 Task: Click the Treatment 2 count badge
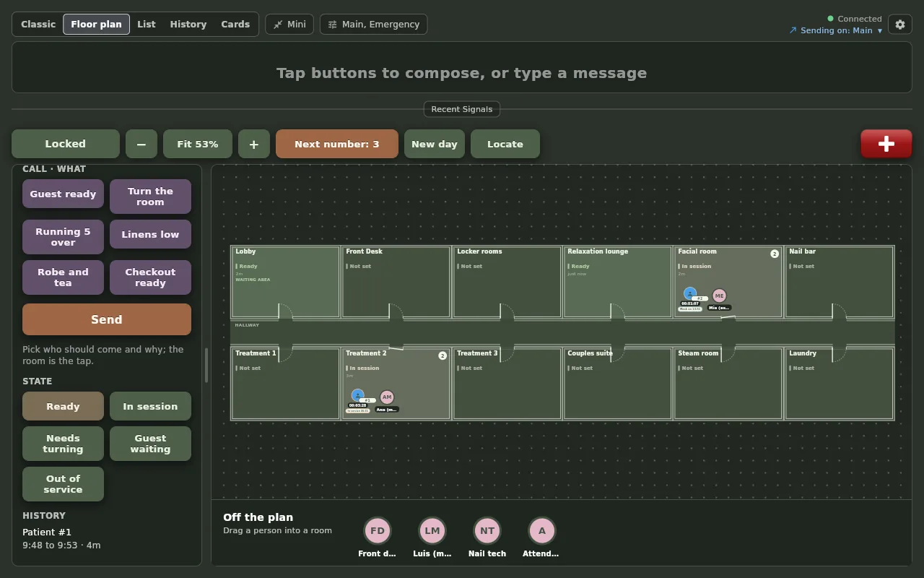click(x=443, y=355)
